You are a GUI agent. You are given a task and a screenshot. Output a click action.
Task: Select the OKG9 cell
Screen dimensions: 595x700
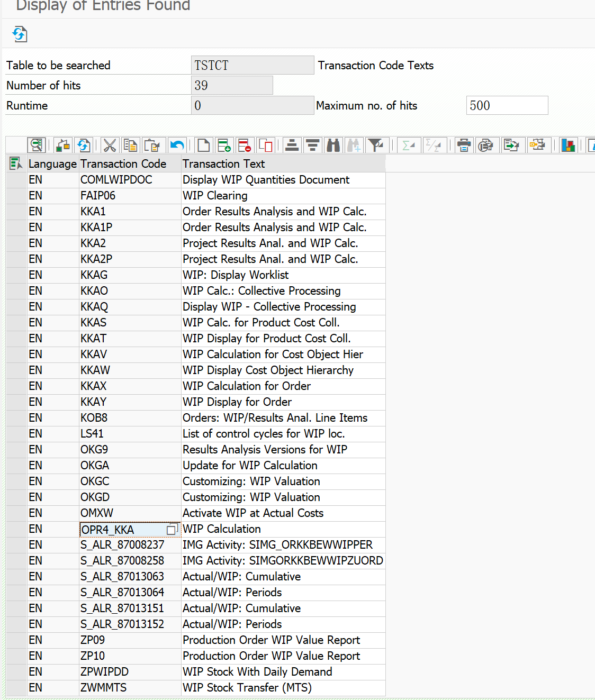click(x=130, y=450)
